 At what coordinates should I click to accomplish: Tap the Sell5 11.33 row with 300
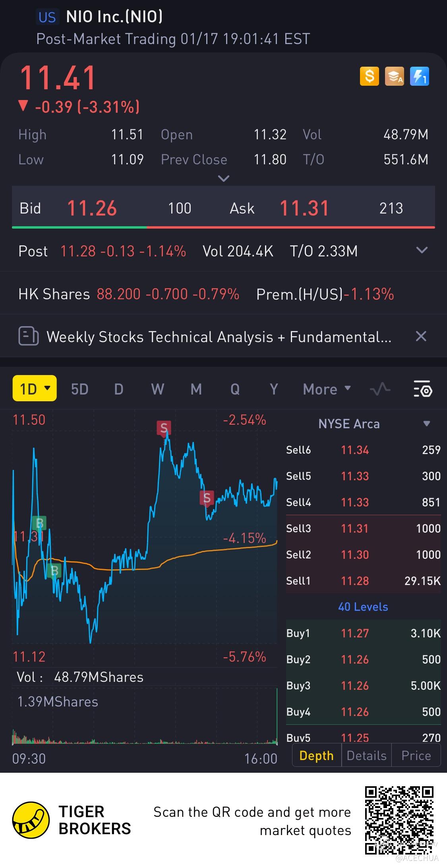coord(363,476)
